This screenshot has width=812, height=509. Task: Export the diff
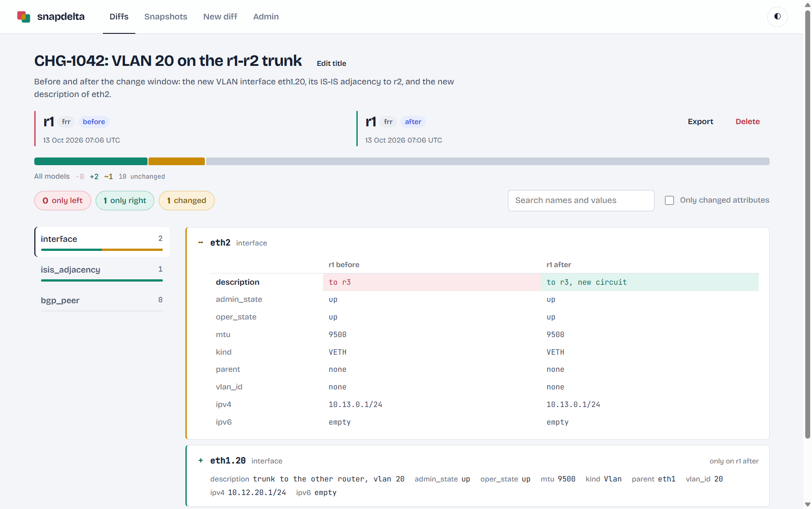pyautogui.click(x=701, y=121)
